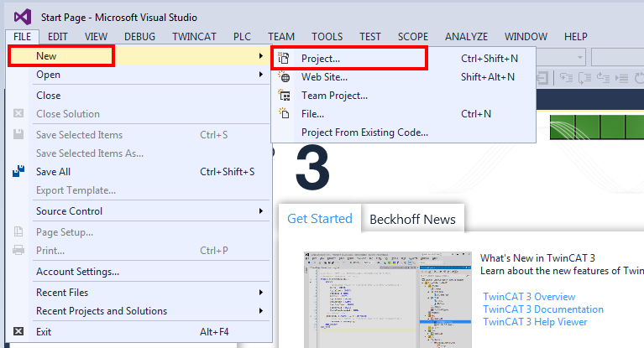Open the TwinCAT 3 Help Viewer link
644x348 pixels.
(535, 322)
